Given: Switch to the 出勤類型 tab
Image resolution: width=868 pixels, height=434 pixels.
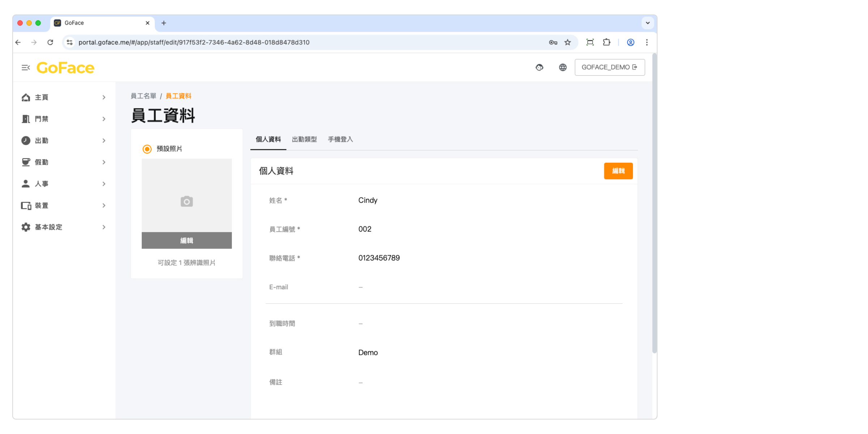Looking at the screenshot, I should [x=304, y=139].
